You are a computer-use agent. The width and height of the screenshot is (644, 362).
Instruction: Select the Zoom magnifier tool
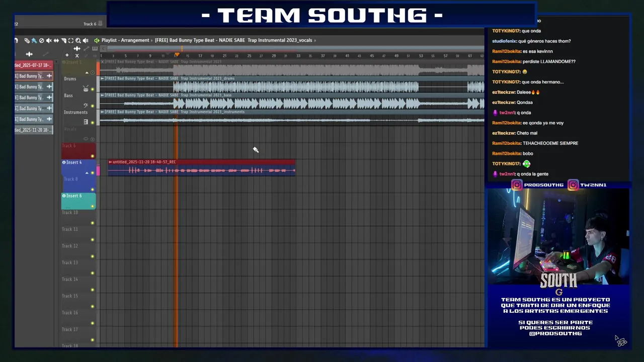tap(78, 40)
